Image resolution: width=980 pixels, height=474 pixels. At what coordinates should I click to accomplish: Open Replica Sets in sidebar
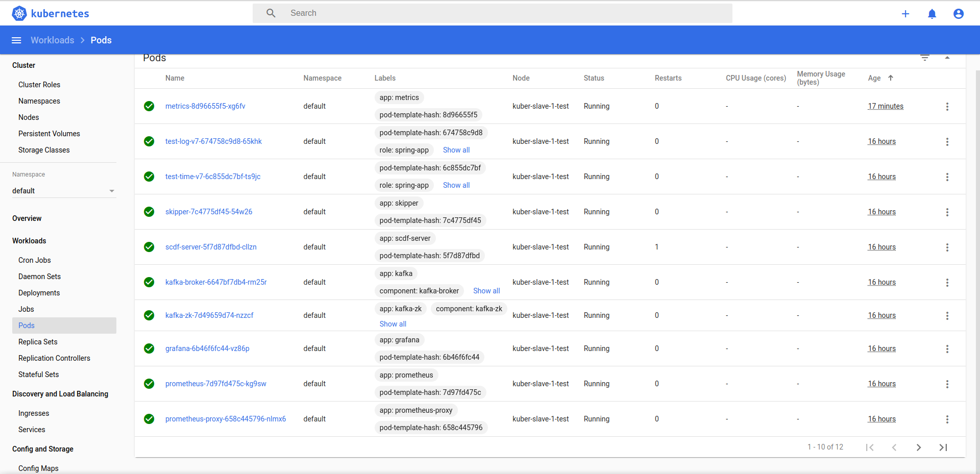pyautogui.click(x=38, y=342)
